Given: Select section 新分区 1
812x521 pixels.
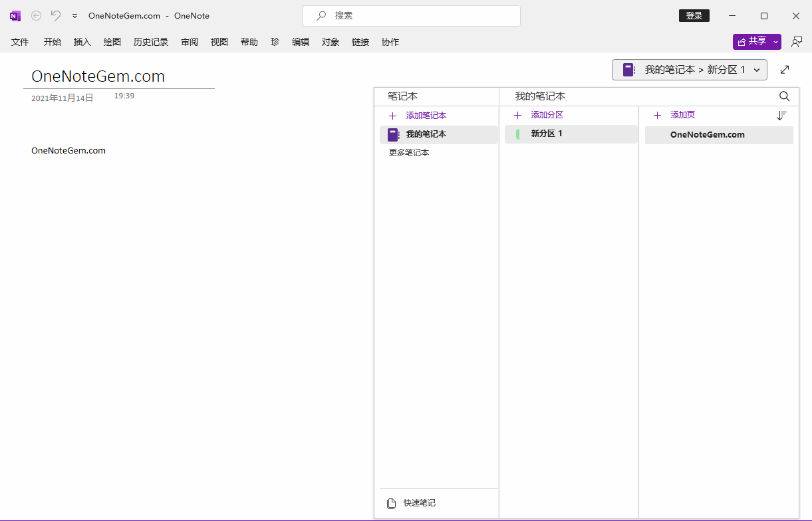Looking at the screenshot, I should pyautogui.click(x=571, y=134).
